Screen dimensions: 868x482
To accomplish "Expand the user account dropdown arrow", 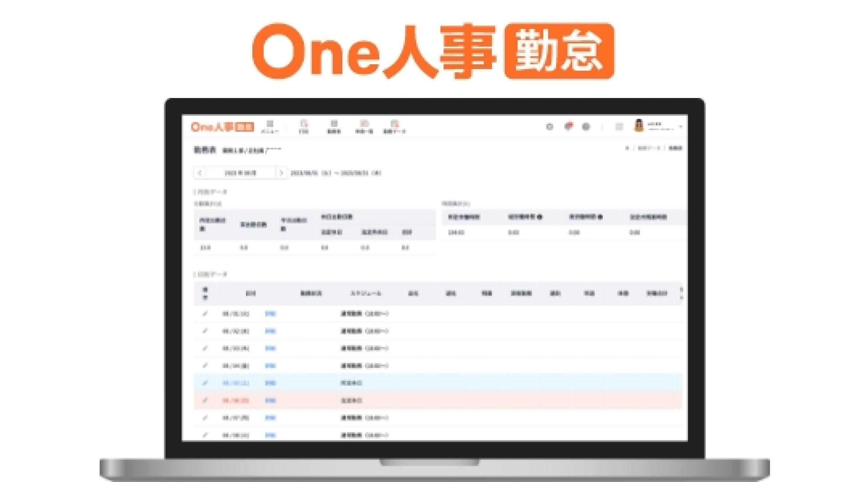I will 680,127.
